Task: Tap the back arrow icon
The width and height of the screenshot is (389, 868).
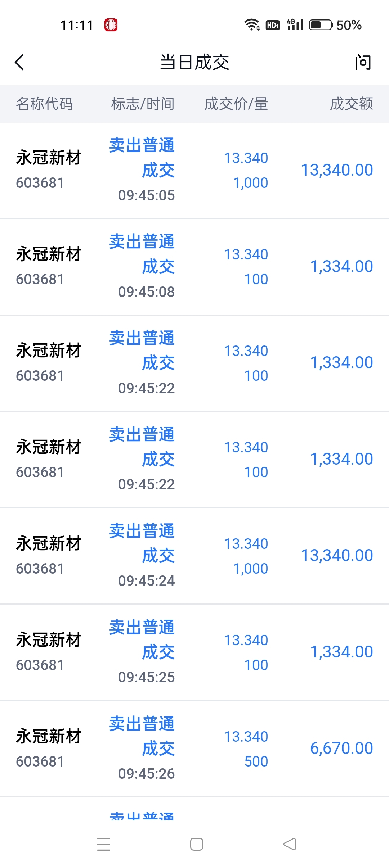Action: tap(19, 62)
